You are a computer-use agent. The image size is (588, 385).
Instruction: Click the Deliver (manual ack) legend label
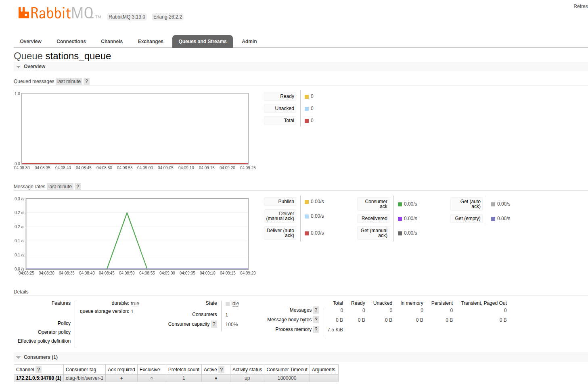(280, 216)
